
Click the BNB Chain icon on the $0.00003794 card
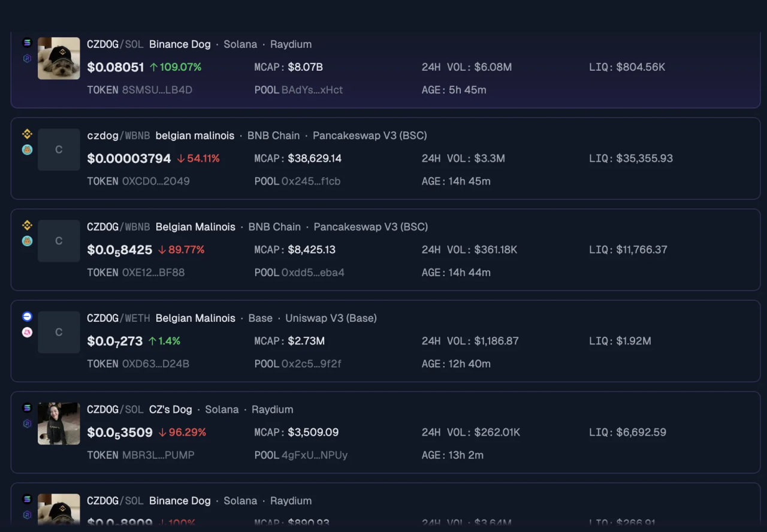27,134
